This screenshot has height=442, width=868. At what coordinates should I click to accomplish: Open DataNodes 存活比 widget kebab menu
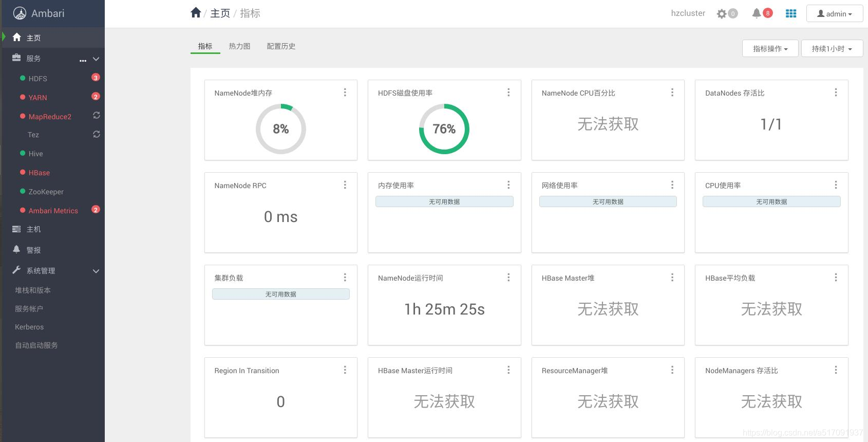(836, 93)
